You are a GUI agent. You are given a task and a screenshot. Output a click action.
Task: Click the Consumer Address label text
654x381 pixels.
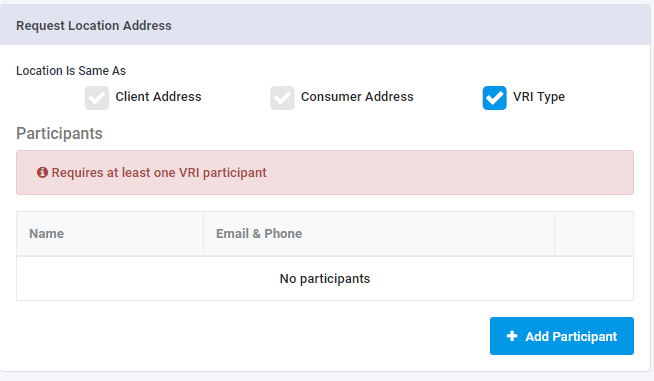357,97
